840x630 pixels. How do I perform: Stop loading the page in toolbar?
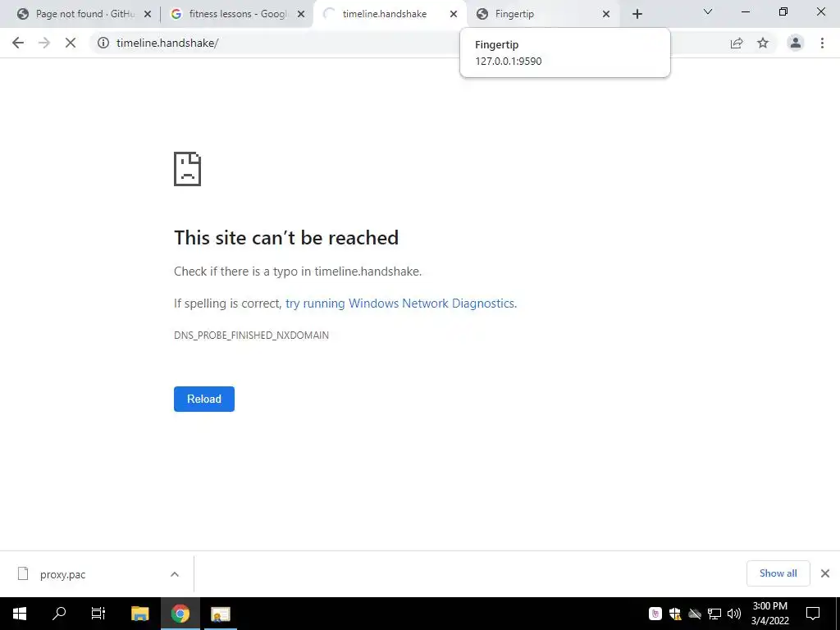tap(71, 43)
